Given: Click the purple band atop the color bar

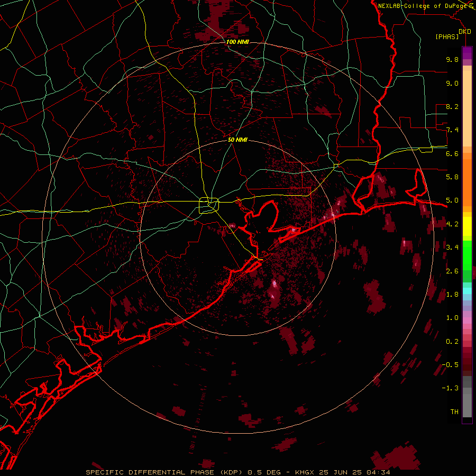Looking at the screenshot, I should coord(467,53).
